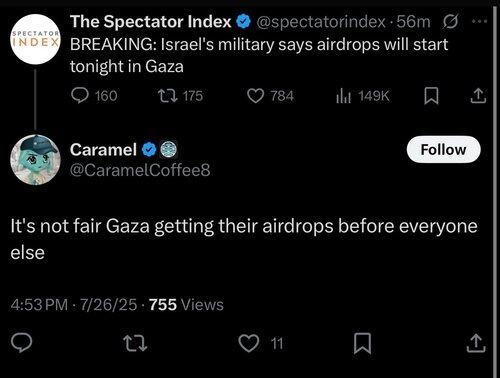Bookmark the Spectator Index tweet
500x378 pixels.
click(431, 96)
